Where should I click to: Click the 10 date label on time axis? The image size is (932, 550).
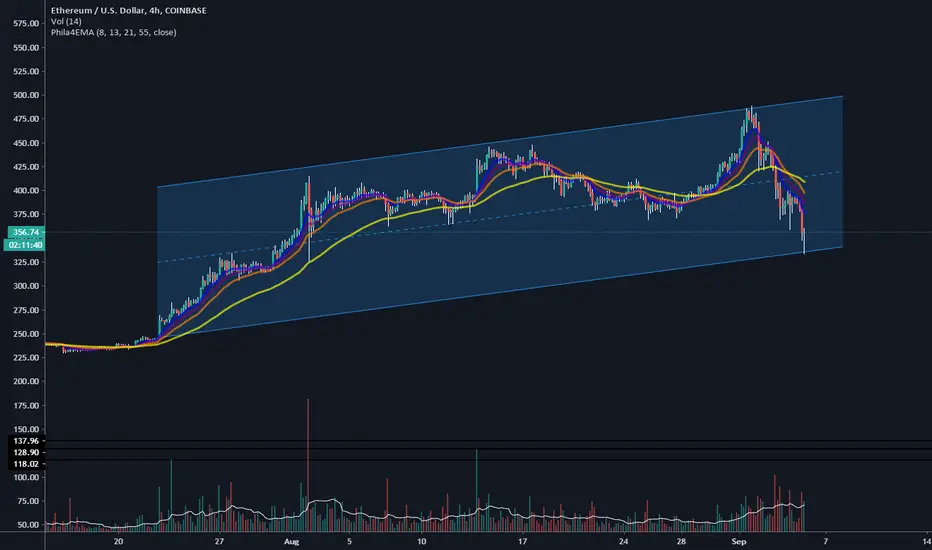421,542
